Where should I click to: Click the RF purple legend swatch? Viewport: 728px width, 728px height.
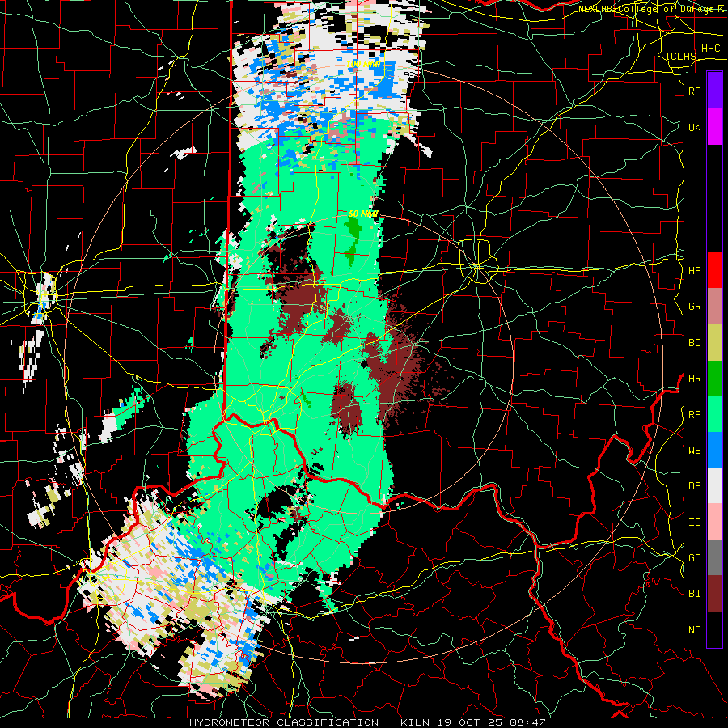(x=714, y=91)
